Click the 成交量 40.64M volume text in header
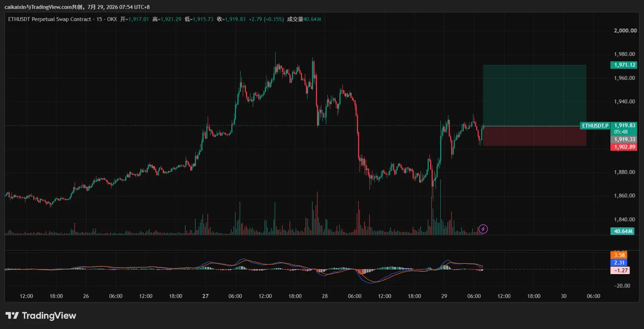This screenshot has width=644, height=329. click(x=304, y=19)
